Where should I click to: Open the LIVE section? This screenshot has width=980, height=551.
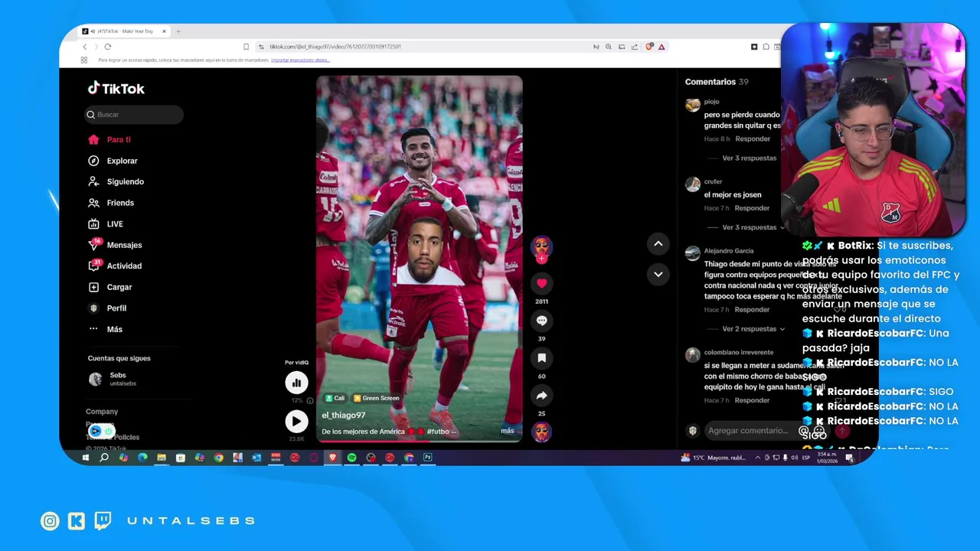click(x=106, y=224)
